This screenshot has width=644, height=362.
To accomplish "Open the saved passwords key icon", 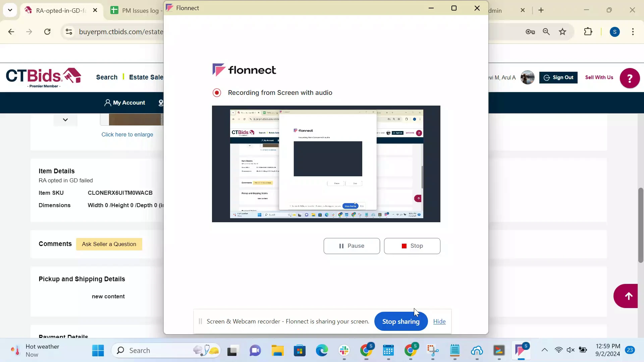I will pyautogui.click(x=530, y=32).
